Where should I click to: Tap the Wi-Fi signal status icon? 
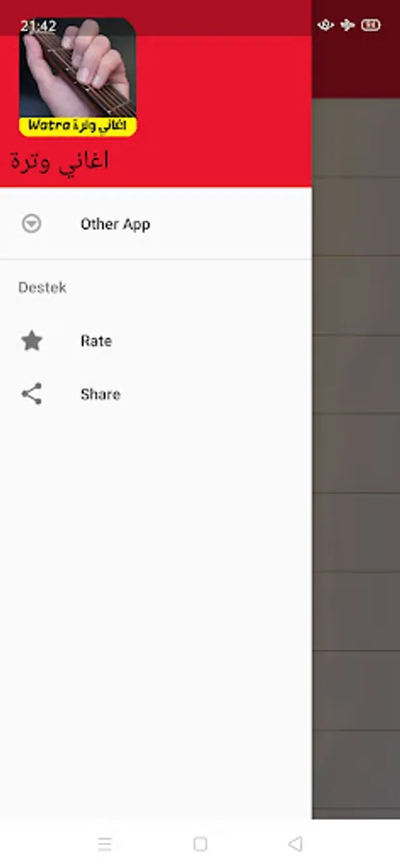326,25
